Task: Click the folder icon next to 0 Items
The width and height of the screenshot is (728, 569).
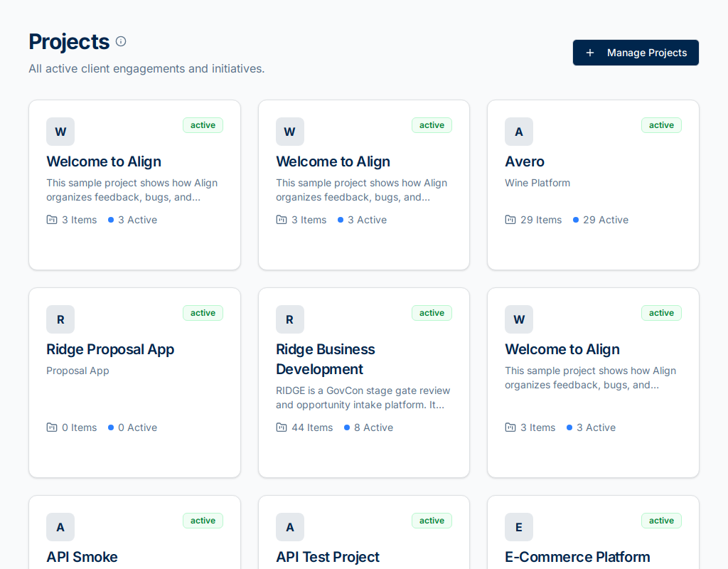Action: pos(51,427)
